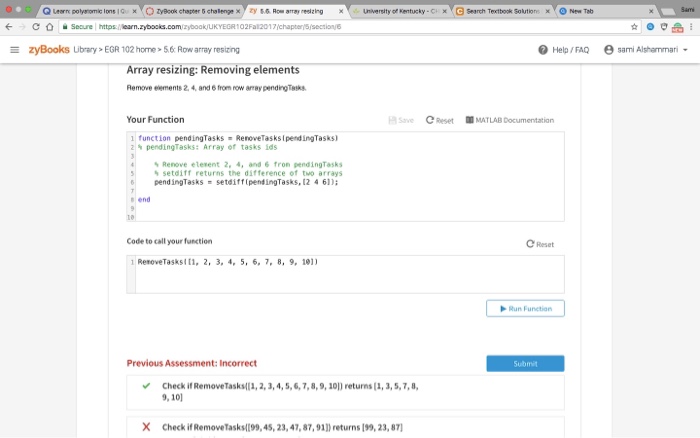700x438 pixels.
Task: Open the Library breadcrumb link
Action: 85,50
